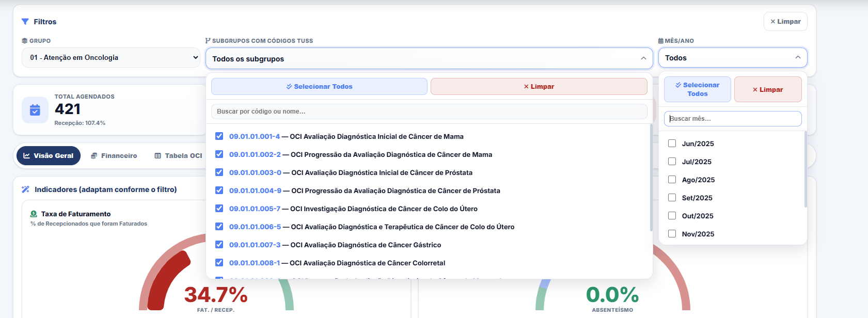Switch to the Visão Geral tab

pos(49,155)
